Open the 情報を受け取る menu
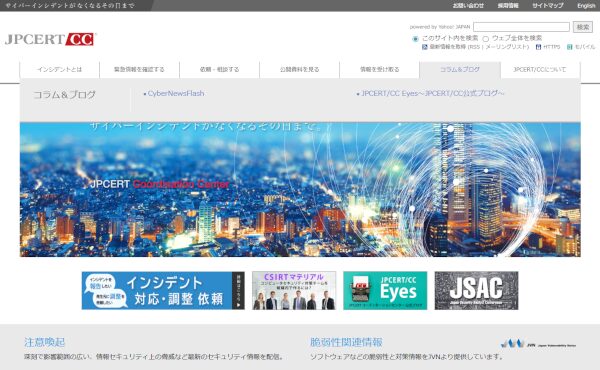Screen dimensions: 600x370 coord(380,70)
